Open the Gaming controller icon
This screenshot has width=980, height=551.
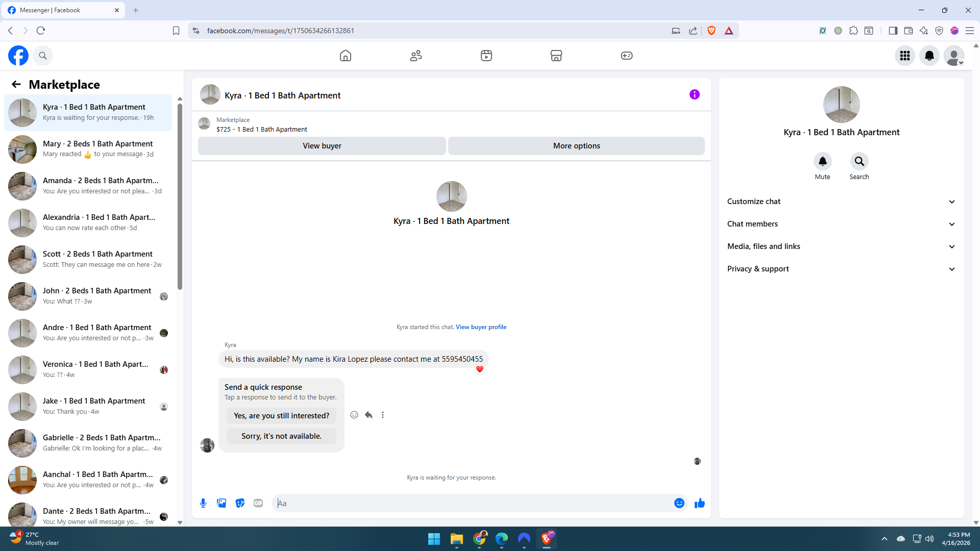(x=627, y=56)
